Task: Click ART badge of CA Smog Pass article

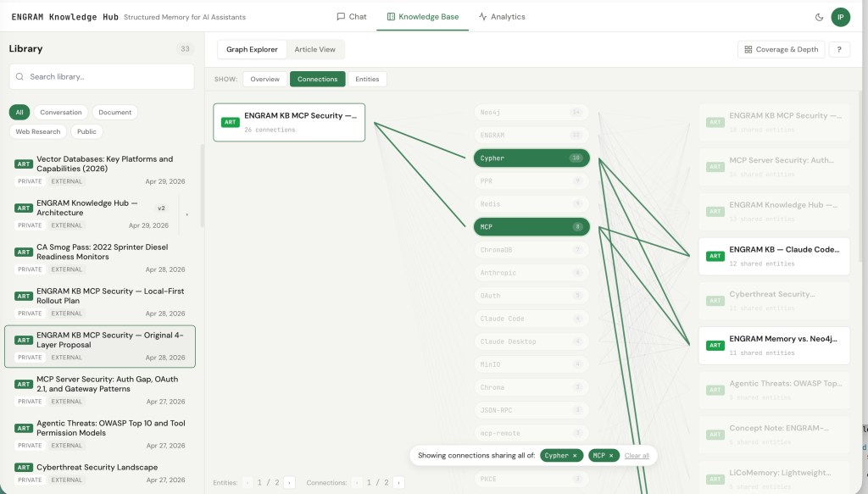Action: 23,252
